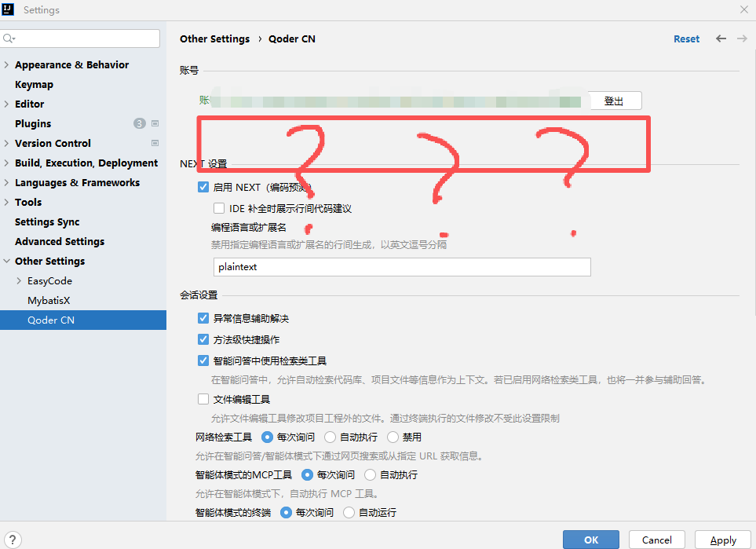Enable IDE 补全时展示行间代码建议 checkbox
Screen dimensions: 756x549
coord(219,208)
